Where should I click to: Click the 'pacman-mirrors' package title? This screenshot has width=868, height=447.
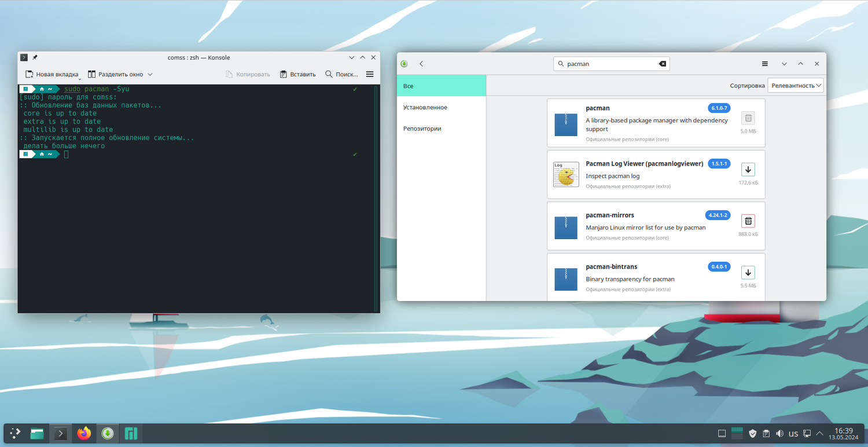tap(610, 215)
